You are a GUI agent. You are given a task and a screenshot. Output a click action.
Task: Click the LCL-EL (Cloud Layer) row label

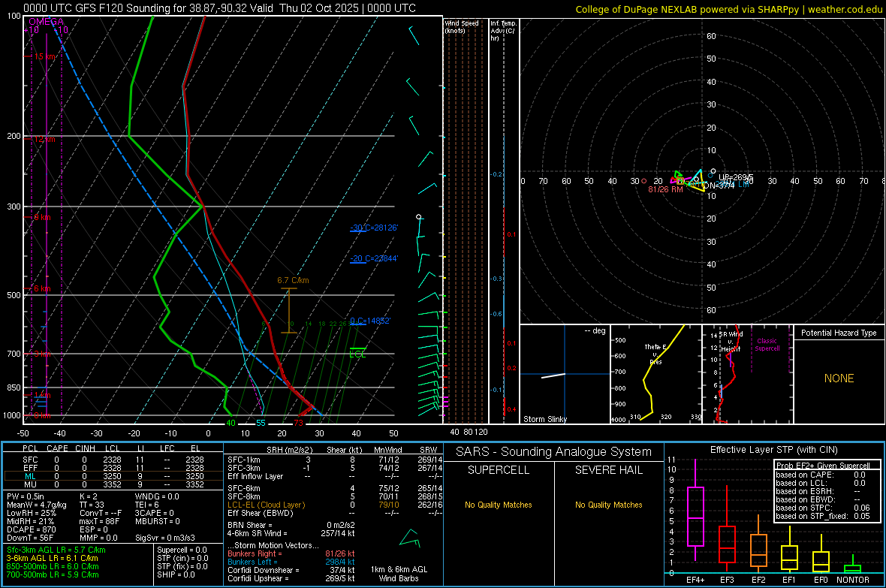tap(266, 505)
